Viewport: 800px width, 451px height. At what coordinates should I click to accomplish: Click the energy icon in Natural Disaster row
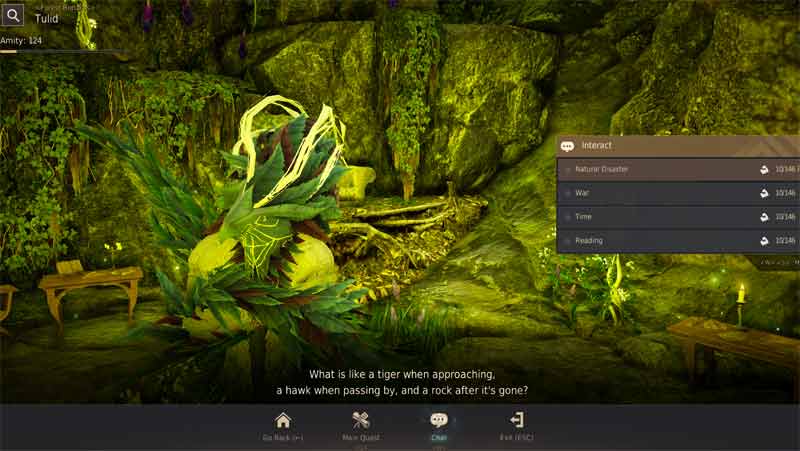pyautogui.click(x=764, y=169)
